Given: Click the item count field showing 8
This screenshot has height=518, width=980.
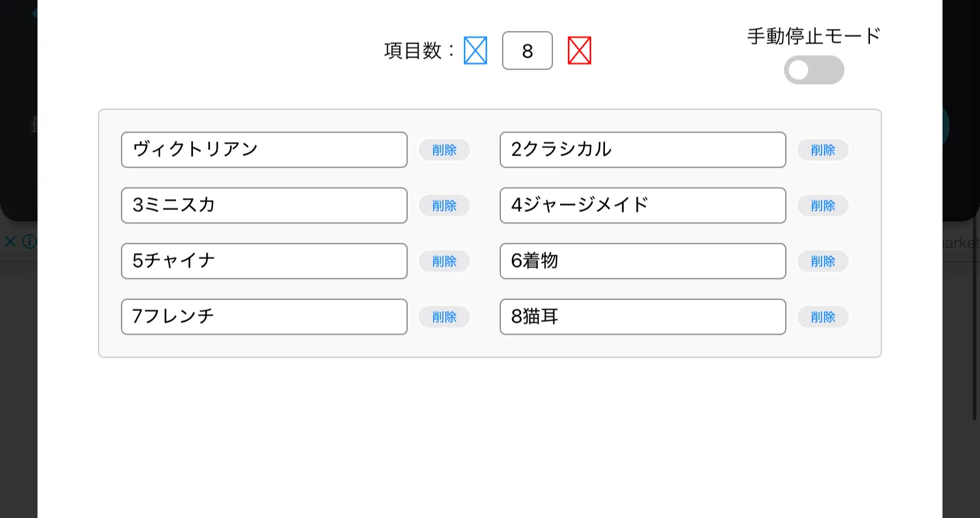Looking at the screenshot, I should pyautogui.click(x=527, y=51).
